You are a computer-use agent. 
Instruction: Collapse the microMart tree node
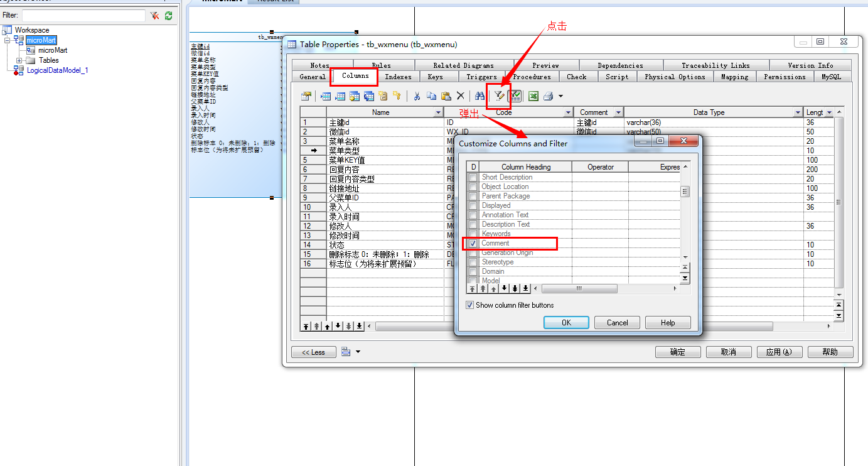click(8, 40)
